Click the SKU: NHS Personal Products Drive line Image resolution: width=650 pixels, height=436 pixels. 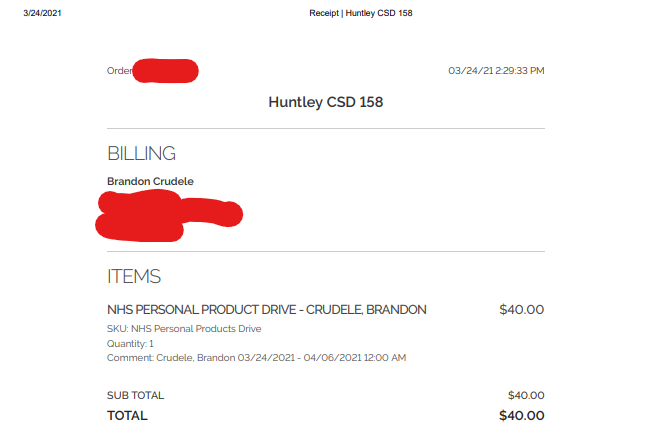click(x=183, y=329)
